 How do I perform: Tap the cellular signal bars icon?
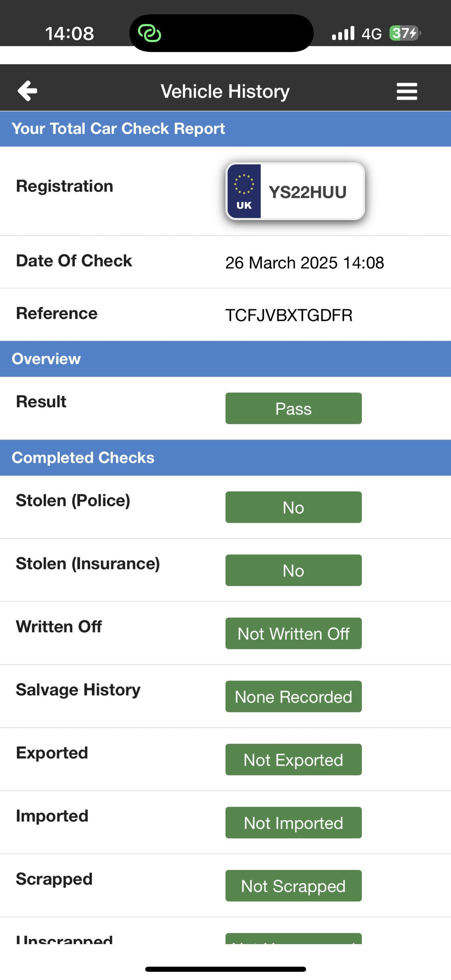click(x=343, y=33)
